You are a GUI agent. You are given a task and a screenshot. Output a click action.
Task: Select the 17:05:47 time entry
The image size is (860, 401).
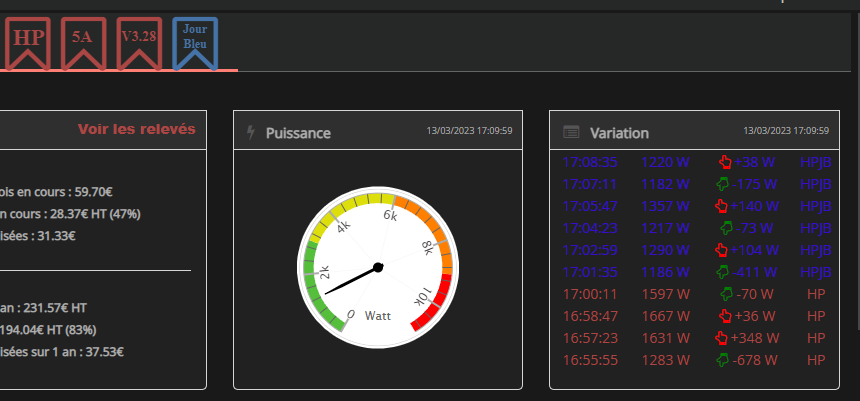click(590, 206)
